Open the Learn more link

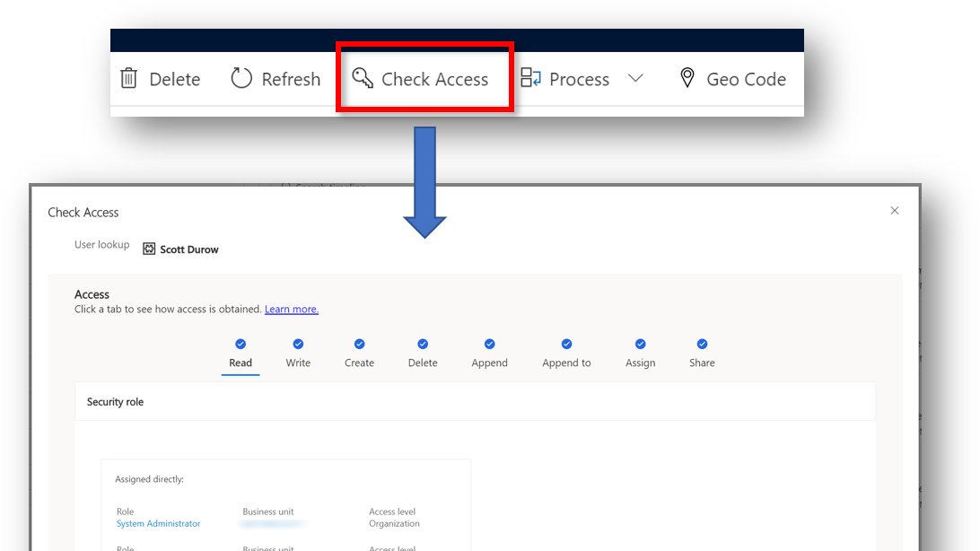(x=292, y=310)
